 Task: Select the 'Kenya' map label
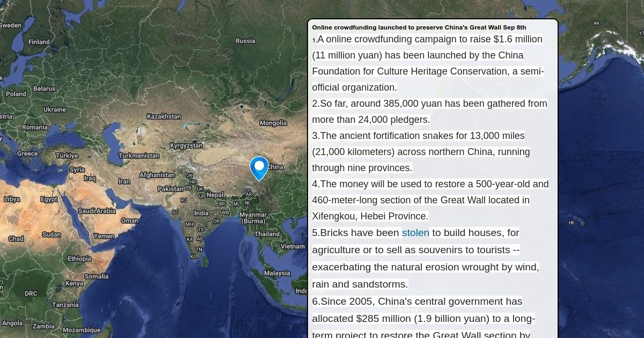(x=74, y=283)
